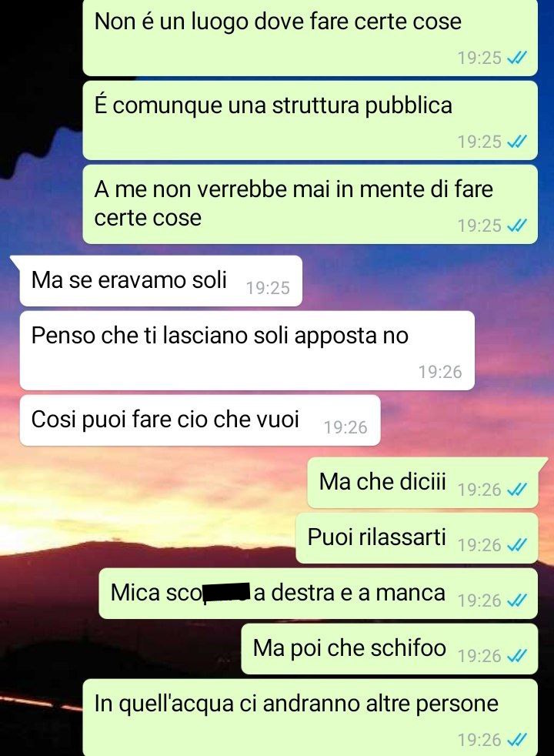The width and height of the screenshot is (554, 756).
Task: Tap the double checkmark on 'A me non verrebbe mai in mente'
Action: coord(517,226)
